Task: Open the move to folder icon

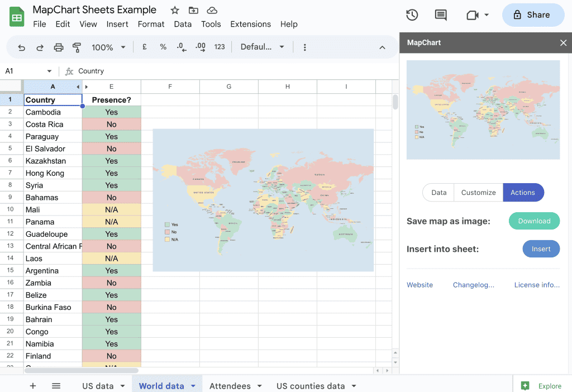Action: click(193, 10)
